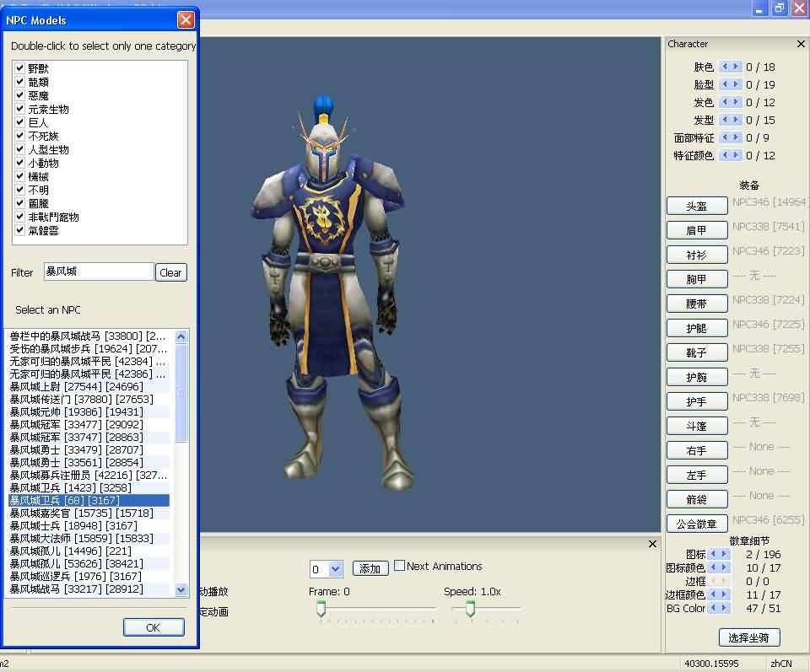Click right arrow for 肤色 skin color
The image size is (810, 672).
click(x=736, y=67)
